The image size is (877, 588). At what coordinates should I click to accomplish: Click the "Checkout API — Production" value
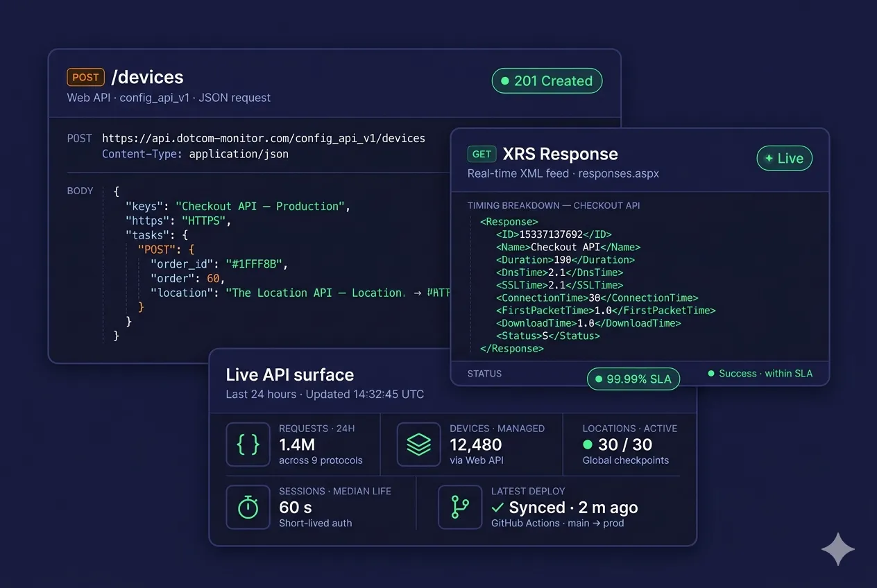pyautogui.click(x=259, y=206)
